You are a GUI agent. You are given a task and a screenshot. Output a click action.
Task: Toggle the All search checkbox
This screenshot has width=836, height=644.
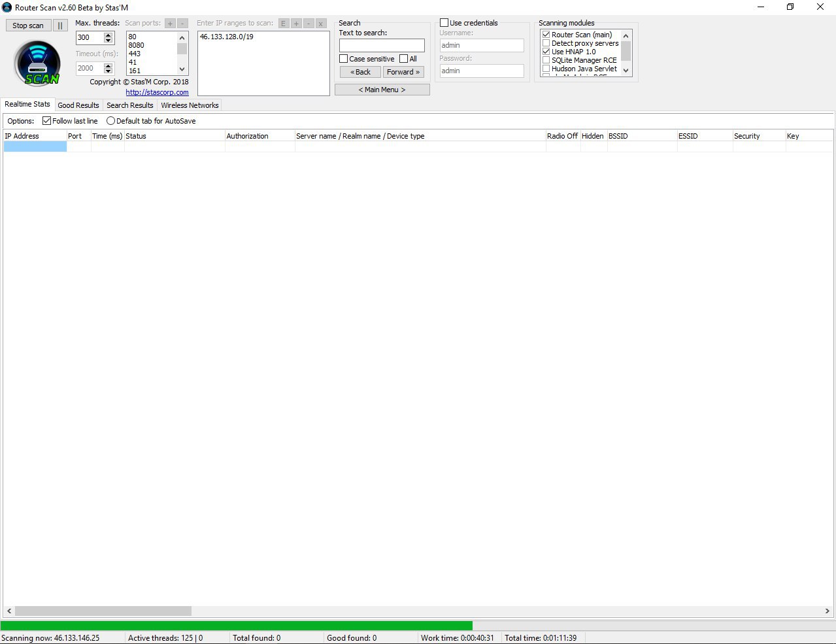point(403,59)
